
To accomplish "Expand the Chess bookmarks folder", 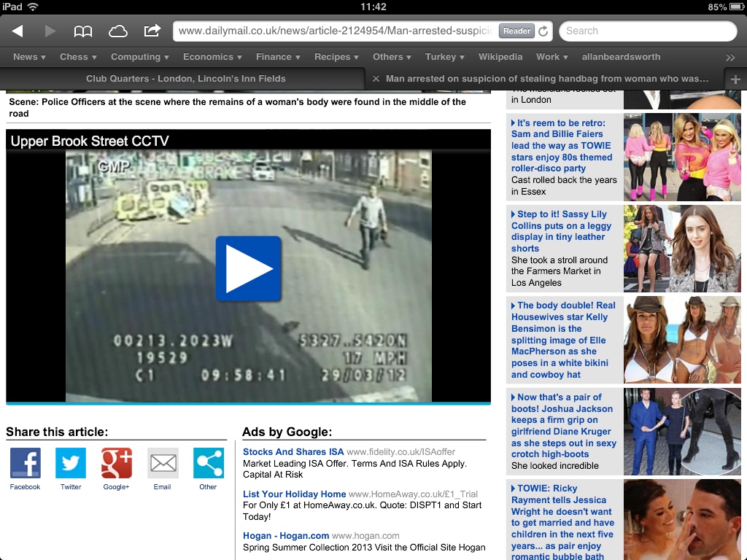I will click(78, 57).
